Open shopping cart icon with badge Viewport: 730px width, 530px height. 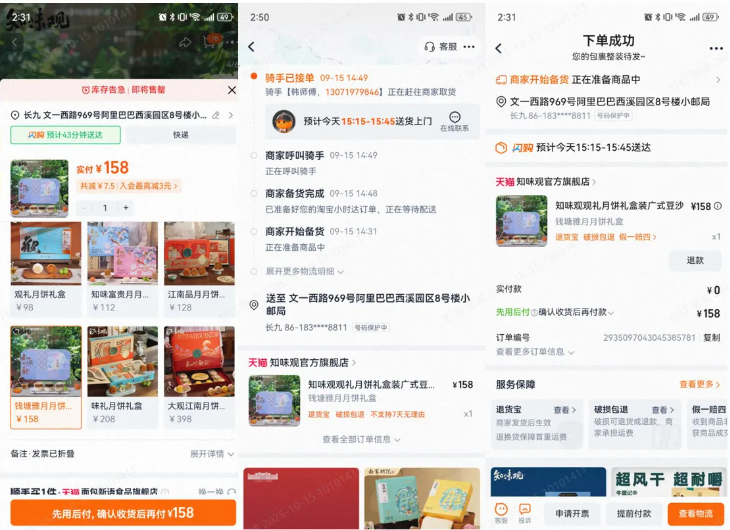(x=211, y=42)
